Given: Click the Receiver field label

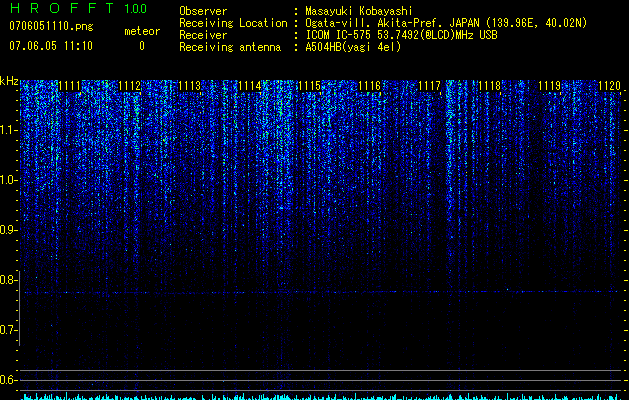Looking at the screenshot, I should (x=203, y=35).
